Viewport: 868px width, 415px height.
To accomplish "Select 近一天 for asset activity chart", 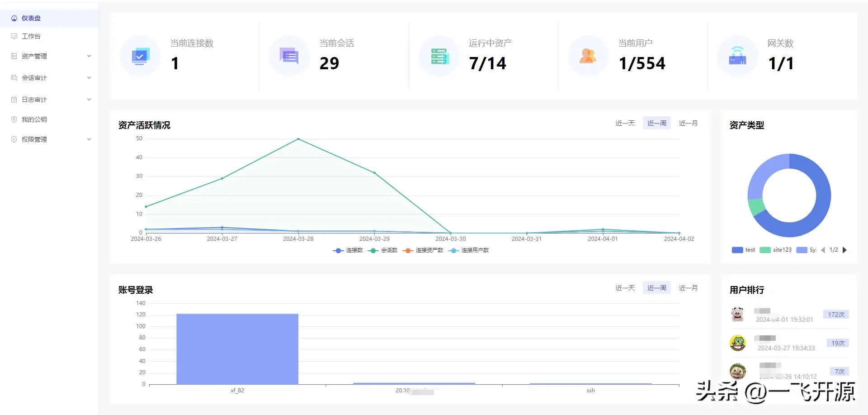I will tap(625, 123).
